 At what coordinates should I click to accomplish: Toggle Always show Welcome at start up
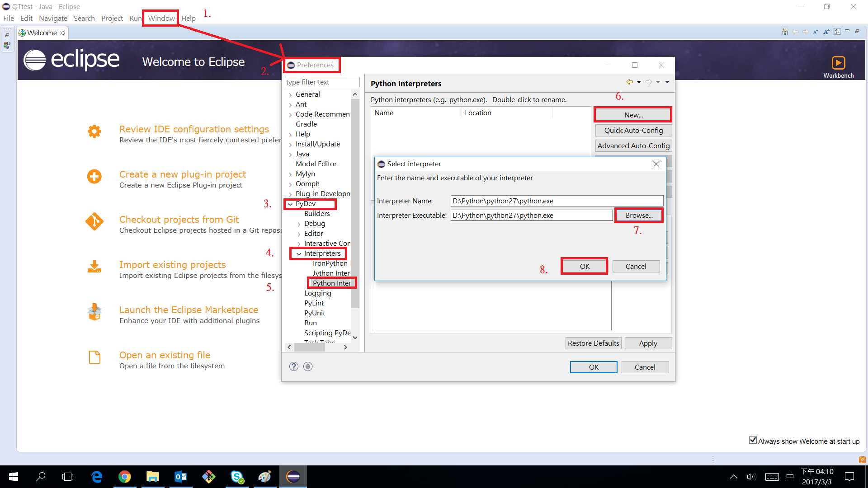pos(753,441)
